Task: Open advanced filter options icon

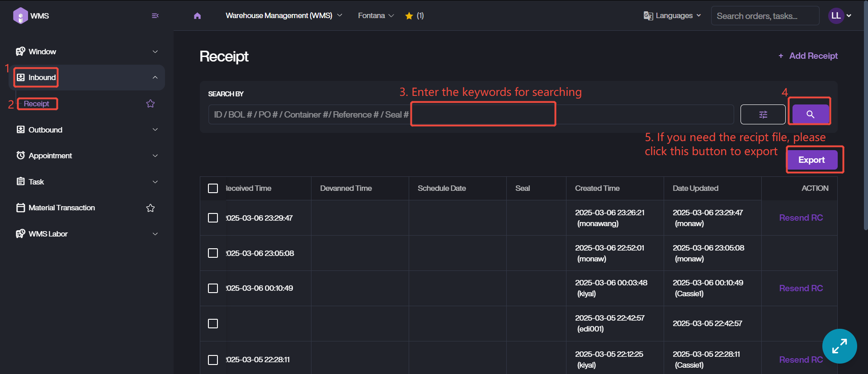Action: [x=763, y=114]
